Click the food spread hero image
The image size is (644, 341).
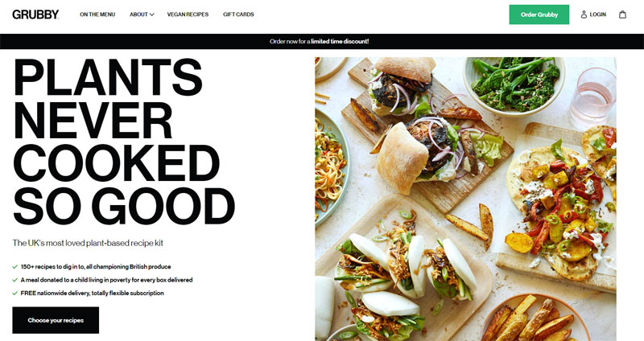(x=465, y=199)
